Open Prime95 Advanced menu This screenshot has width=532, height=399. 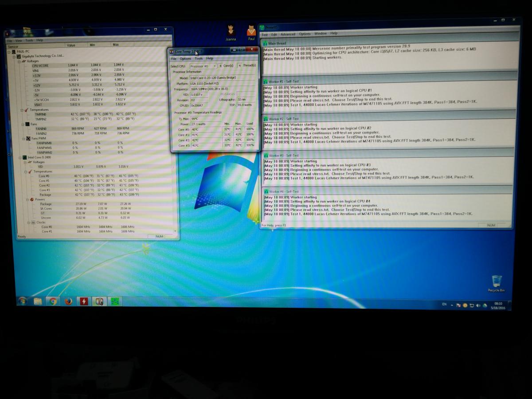point(288,34)
